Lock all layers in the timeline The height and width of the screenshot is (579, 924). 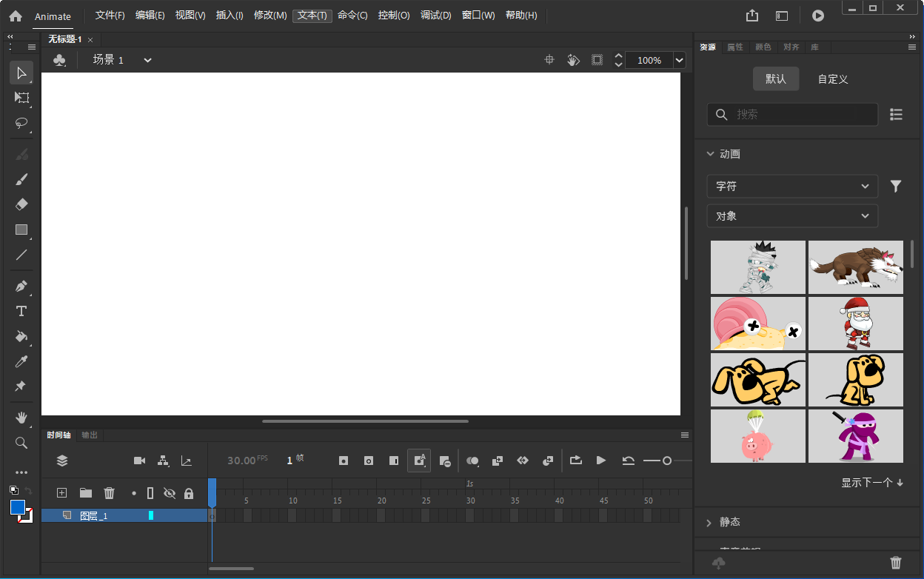click(x=190, y=492)
